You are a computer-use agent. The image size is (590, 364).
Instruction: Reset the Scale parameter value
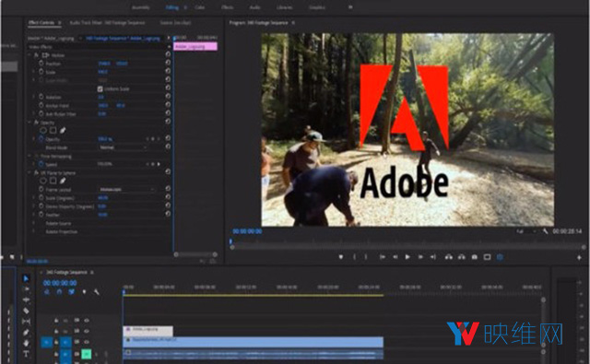(x=168, y=71)
